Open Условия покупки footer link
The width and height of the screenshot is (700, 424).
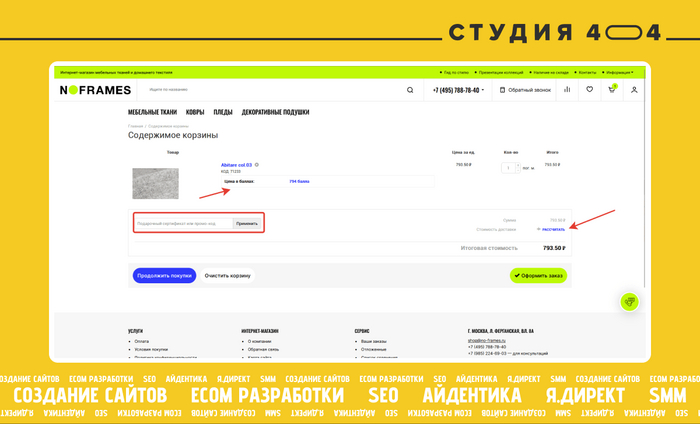click(151, 349)
